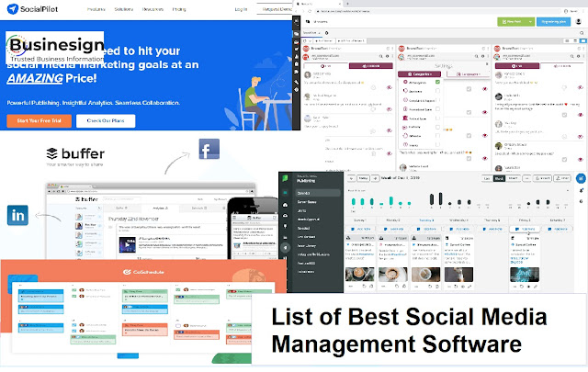Switch to Analytics tab in buffer window
This screenshot has height=372, width=588.
161,208
